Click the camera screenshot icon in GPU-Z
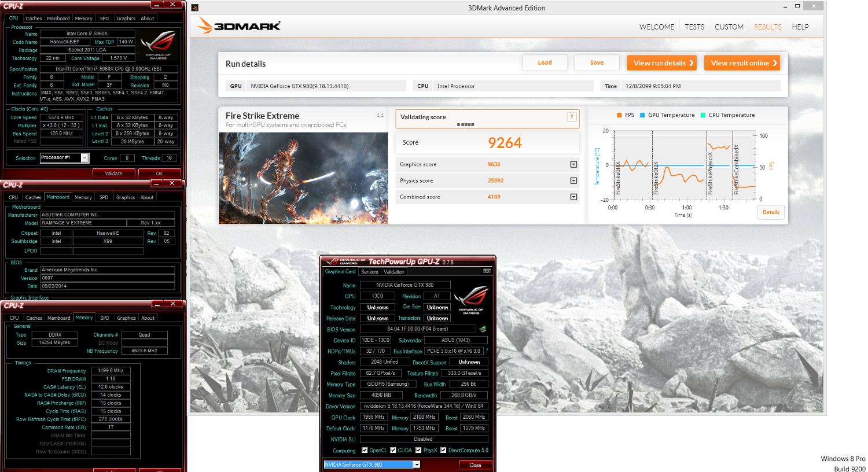The width and height of the screenshot is (868, 472). (x=487, y=271)
